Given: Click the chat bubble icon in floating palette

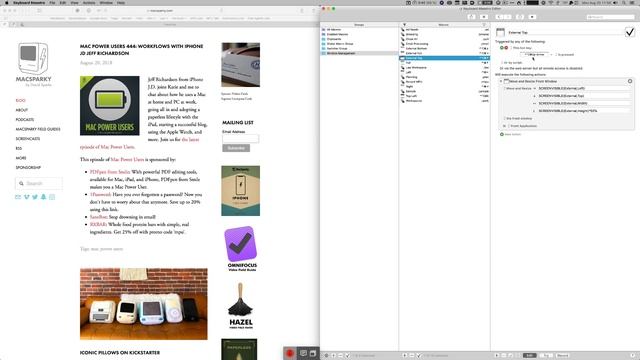Looking at the screenshot, I should (x=303, y=353).
